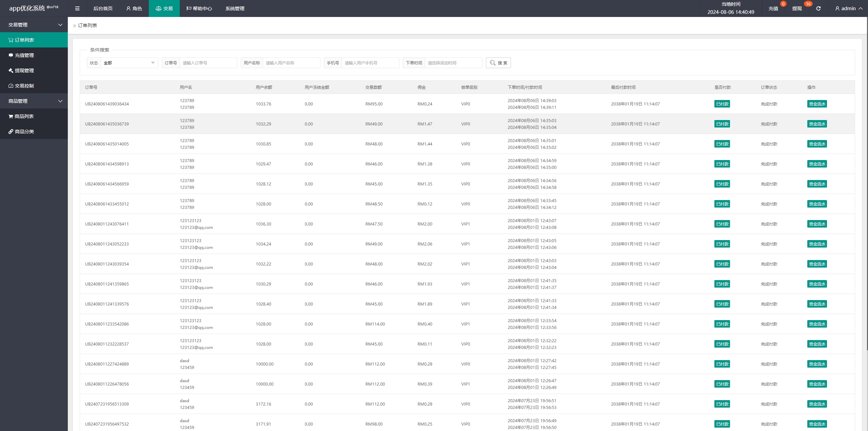The width and height of the screenshot is (868, 431).
Task: Collapse the 商品管理 sidebar group
Action: (x=34, y=101)
